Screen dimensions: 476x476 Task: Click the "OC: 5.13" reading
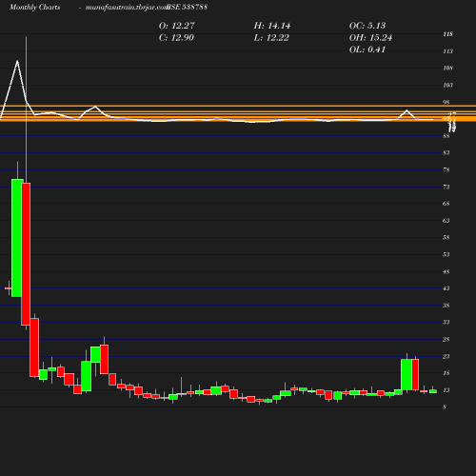coord(367,26)
